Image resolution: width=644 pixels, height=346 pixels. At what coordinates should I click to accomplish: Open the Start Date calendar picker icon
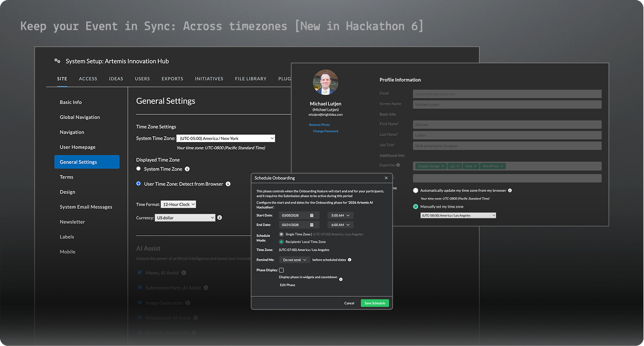(x=312, y=215)
